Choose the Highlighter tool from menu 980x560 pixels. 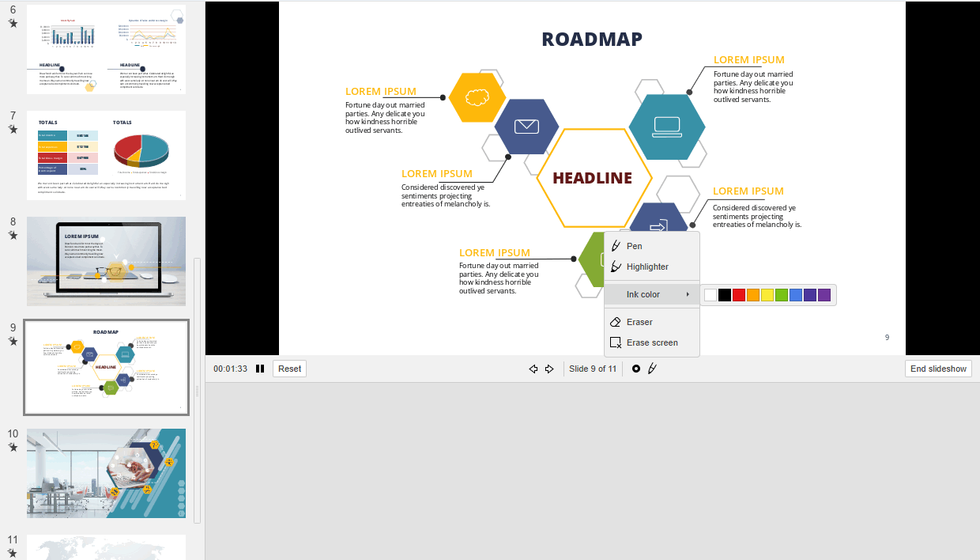point(646,267)
